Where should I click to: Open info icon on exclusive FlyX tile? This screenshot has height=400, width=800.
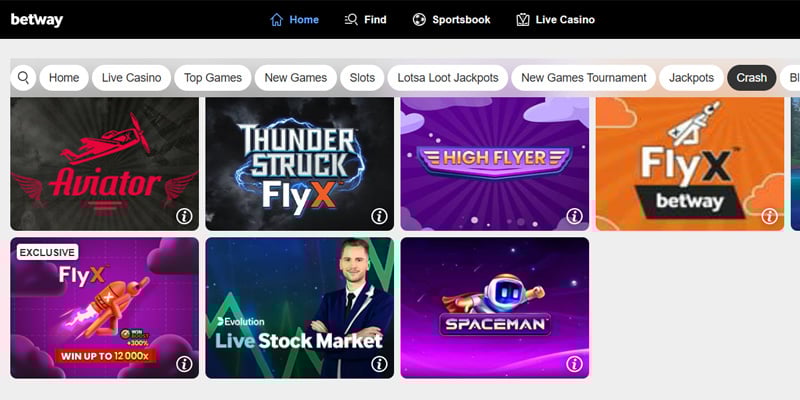click(x=184, y=364)
